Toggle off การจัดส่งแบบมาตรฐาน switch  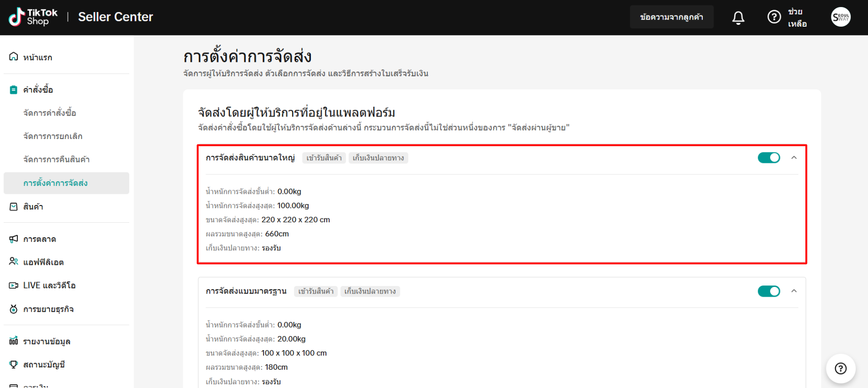pos(768,291)
